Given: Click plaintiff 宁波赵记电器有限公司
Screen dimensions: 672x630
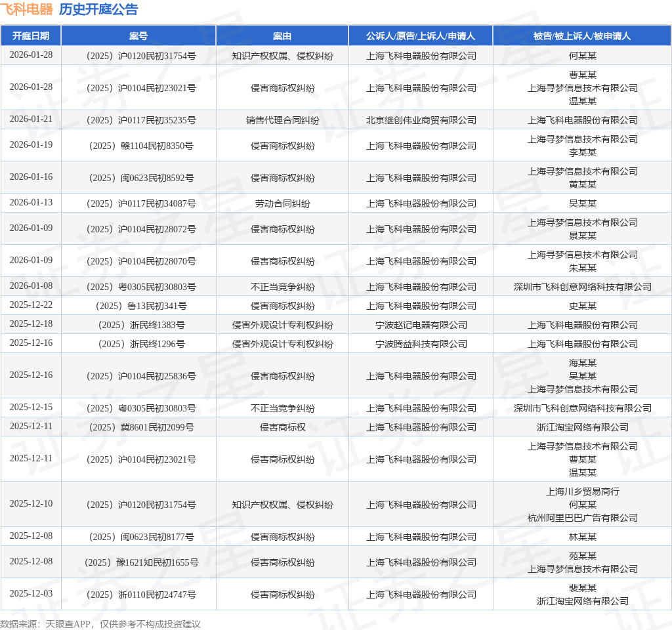Looking at the screenshot, I should (421, 325).
